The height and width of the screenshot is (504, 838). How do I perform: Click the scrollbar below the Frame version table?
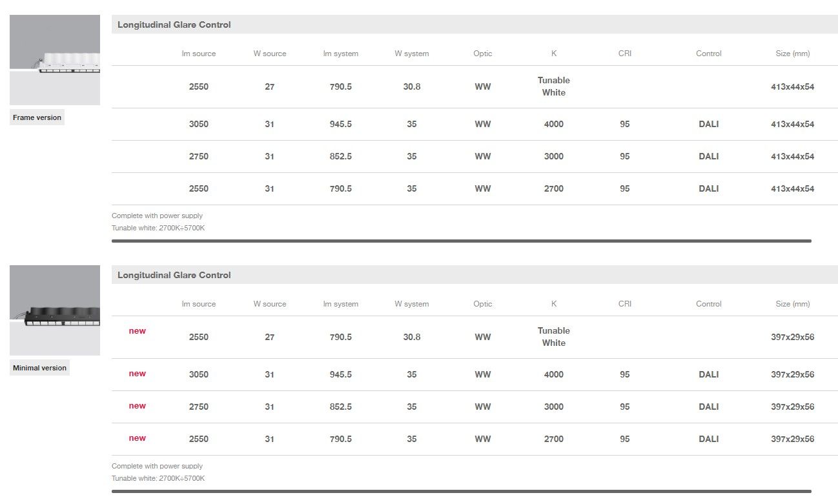pos(461,241)
